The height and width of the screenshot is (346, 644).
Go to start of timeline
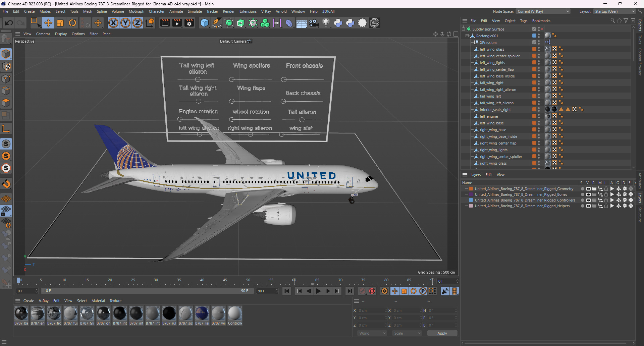pyautogui.click(x=287, y=291)
